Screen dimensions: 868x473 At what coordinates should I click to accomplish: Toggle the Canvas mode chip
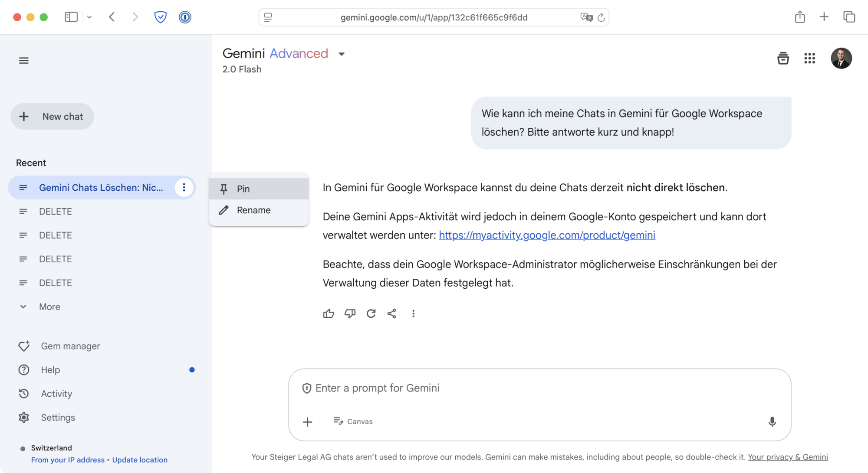point(353,421)
